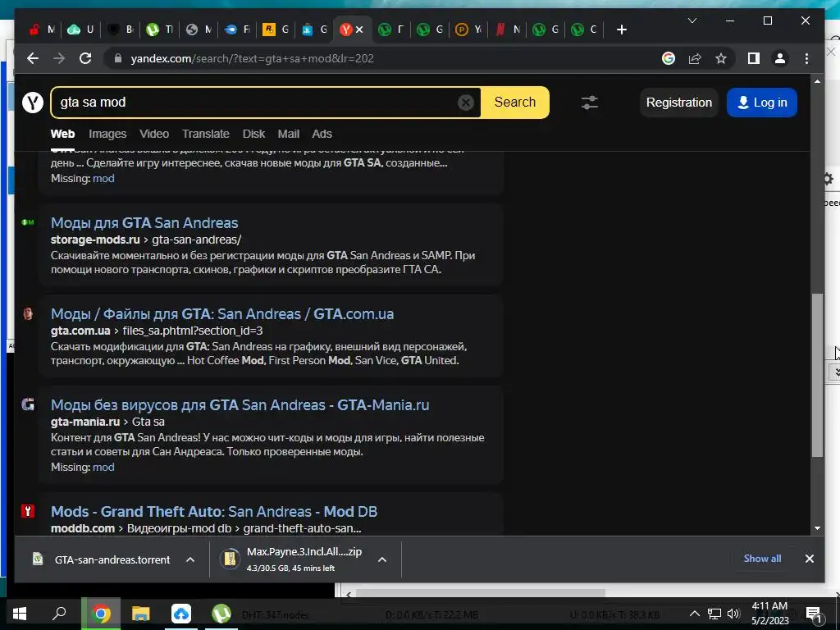Open the uTorrent taskbar icon
This screenshot has height=630, width=840.
click(221, 614)
